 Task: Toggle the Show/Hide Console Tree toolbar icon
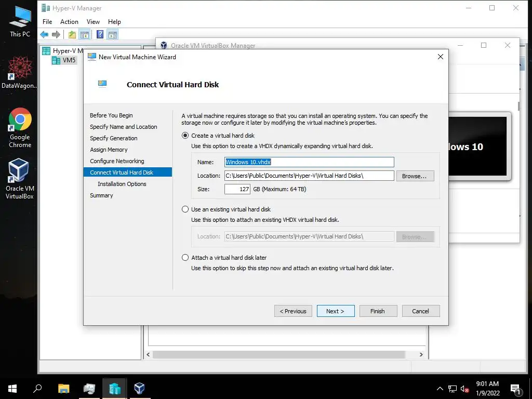click(x=85, y=34)
